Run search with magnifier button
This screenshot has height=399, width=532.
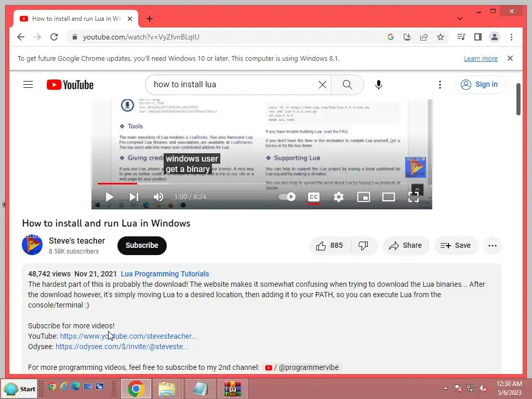pyautogui.click(x=348, y=85)
